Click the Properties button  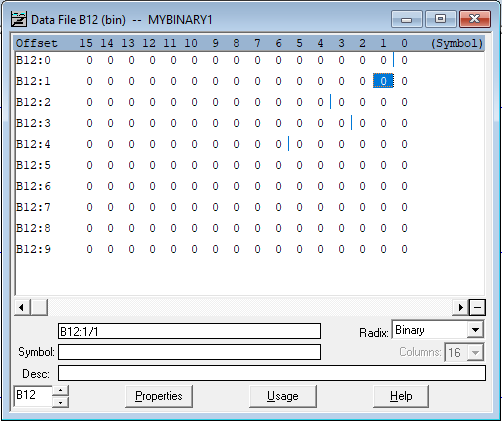coord(159,396)
